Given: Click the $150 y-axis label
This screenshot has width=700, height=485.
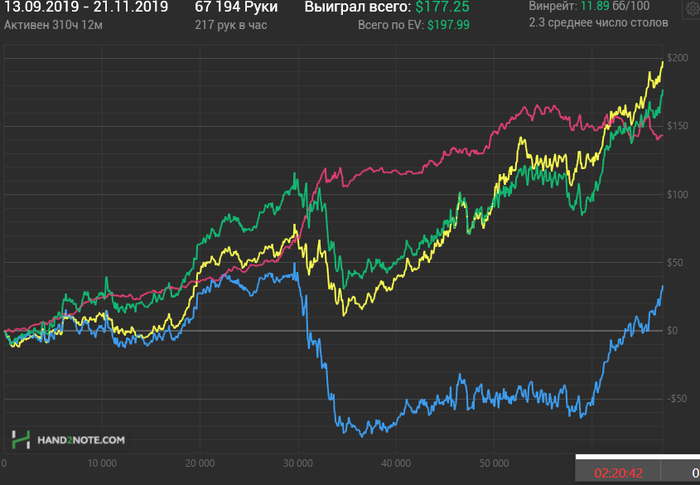Looking at the screenshot, I should 677,126.
